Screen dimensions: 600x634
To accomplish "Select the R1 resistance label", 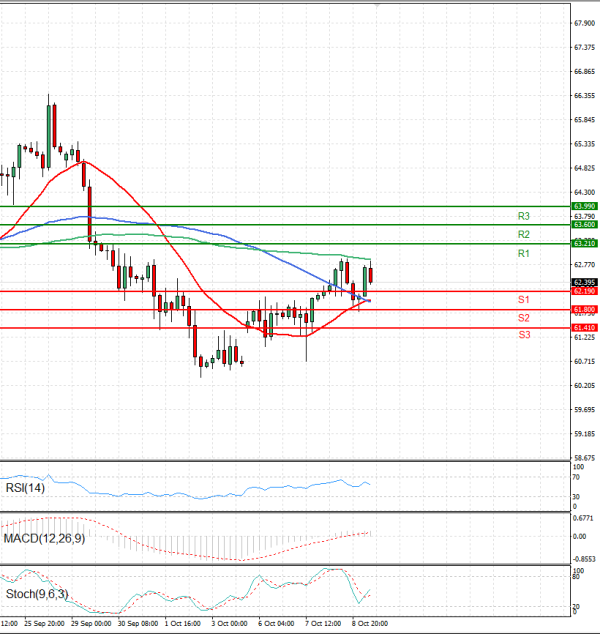I will pyautogui.click(x=523, y=255).
